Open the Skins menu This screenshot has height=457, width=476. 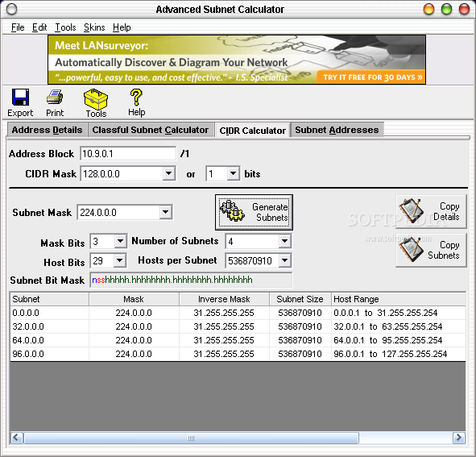(94, 27)
